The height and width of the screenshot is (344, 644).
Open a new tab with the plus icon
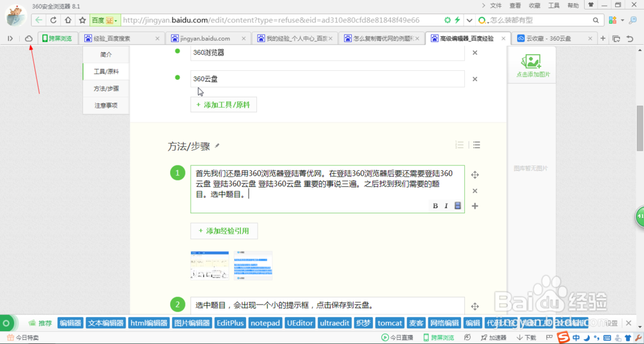(603, 39)
